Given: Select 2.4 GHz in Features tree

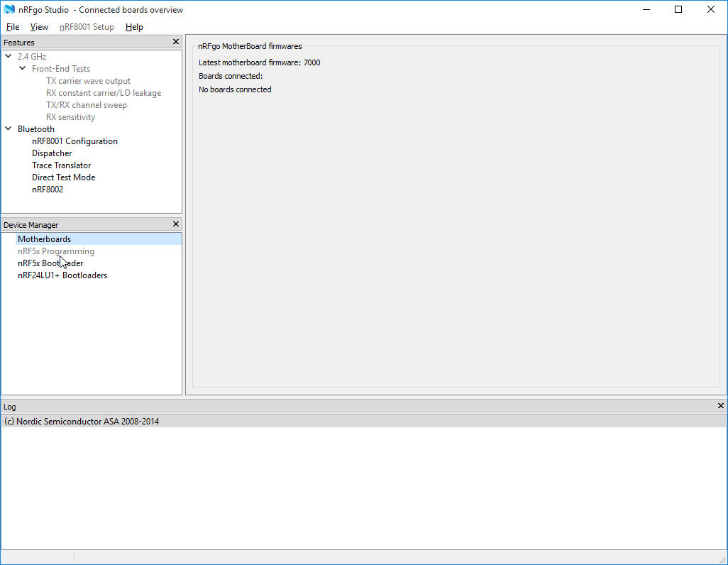Looking at the screenshot, I should click(x=32, y=57).
